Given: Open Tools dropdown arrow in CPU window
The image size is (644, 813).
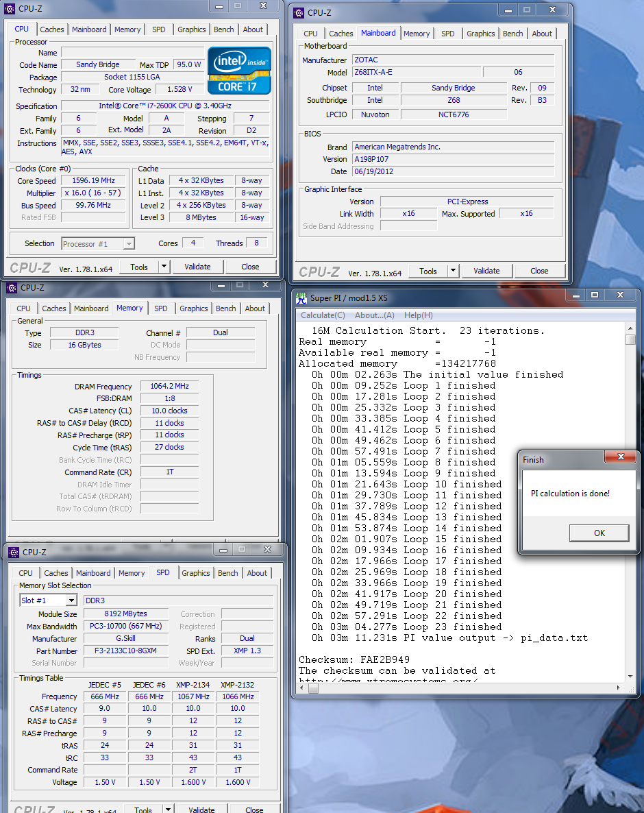Looking at the screenshot, I should point(164,267).
